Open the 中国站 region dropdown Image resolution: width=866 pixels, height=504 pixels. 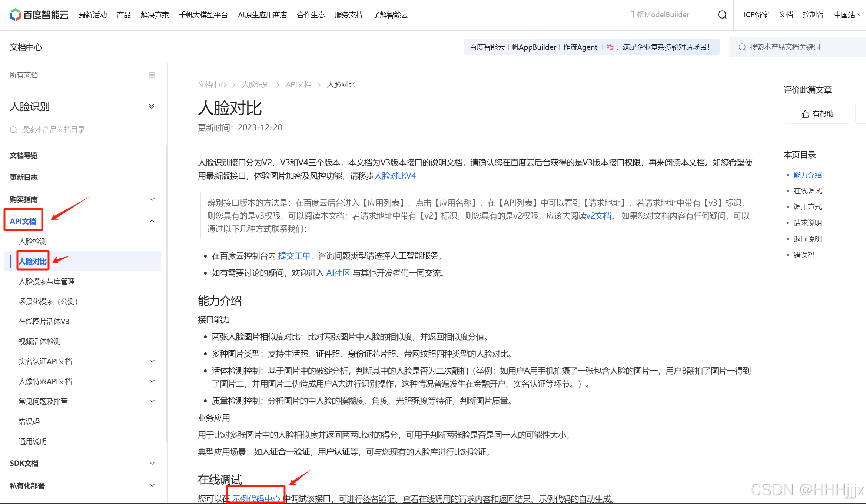coord(847,15)
